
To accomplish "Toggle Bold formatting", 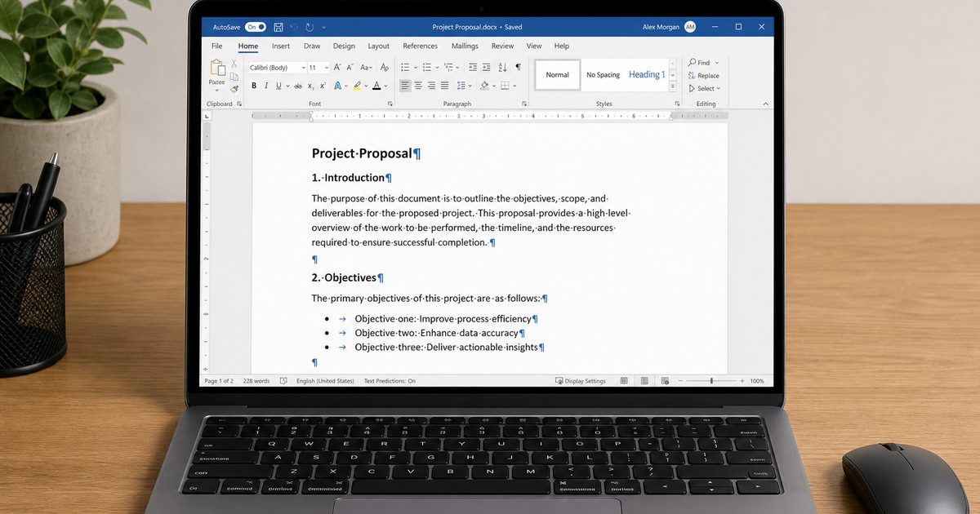I will tap(254, 86).
